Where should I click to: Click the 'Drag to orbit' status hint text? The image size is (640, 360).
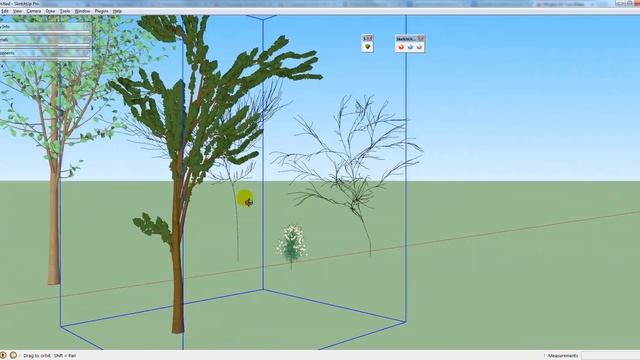pos(49,356)
